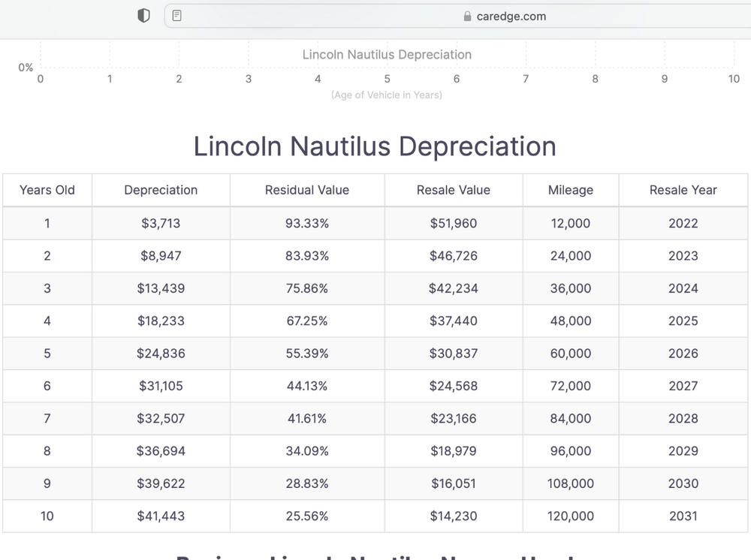
Task: Open Reader view icon in address bar
Action: (176, 16)
